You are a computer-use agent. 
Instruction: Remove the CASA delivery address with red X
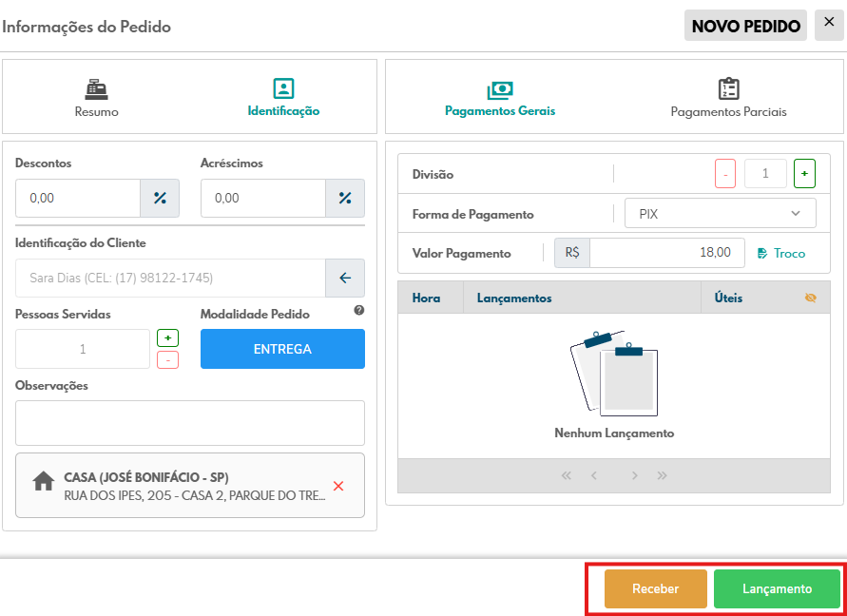coord(338,486)
